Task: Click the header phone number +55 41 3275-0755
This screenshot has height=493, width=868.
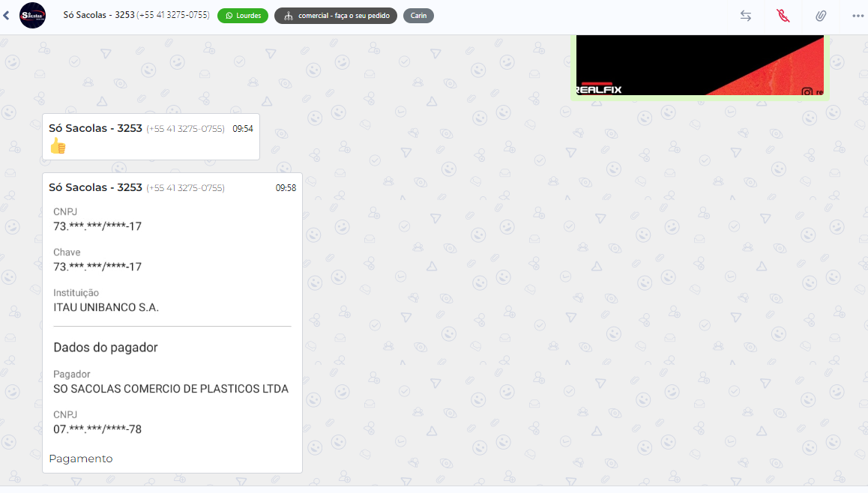Action: (173, 15)
